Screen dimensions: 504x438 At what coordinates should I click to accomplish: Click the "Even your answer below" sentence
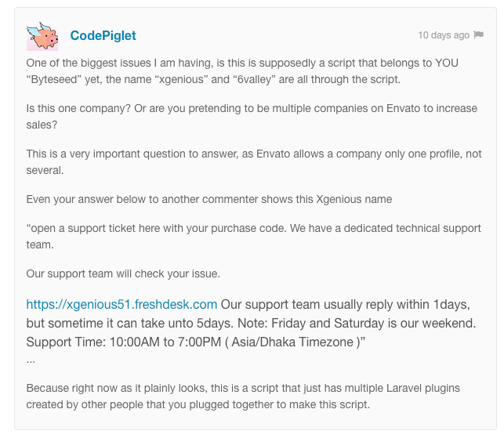(x=209, y=199)
